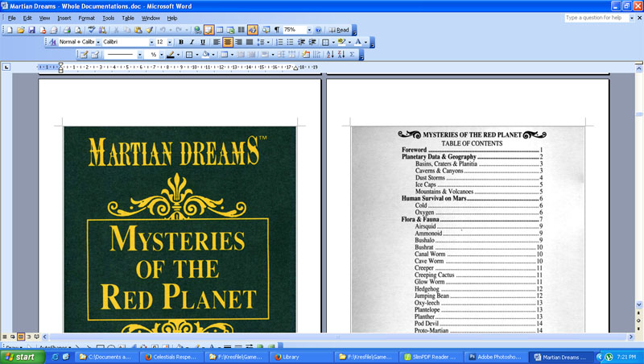The width and height of the screenshot is (644, 364).
Task: Open Table AutoFormat icon
Action: pyautogui.click(x=306, y=54)
